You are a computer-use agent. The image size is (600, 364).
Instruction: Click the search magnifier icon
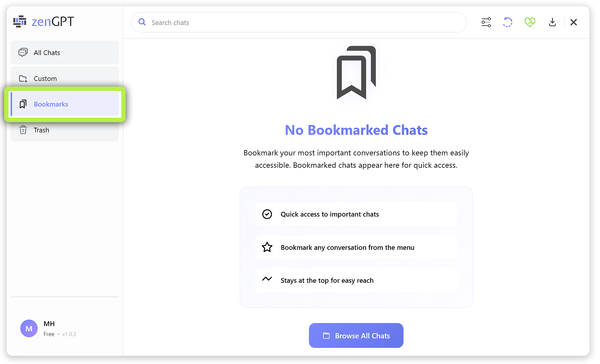(142, 22)
